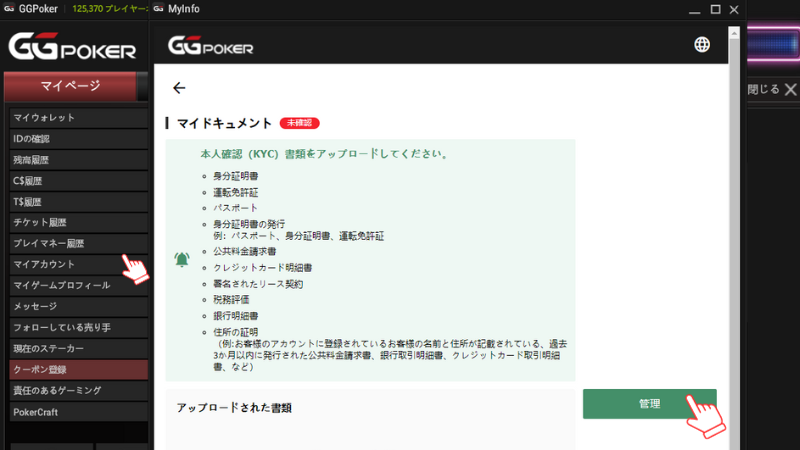Open C$履歴 menu item
Screen dimensions: 800x450
point(79,181)
